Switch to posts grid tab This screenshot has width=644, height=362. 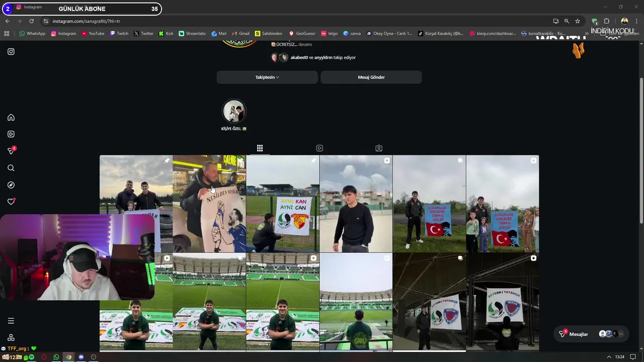(x=260, y=148)
